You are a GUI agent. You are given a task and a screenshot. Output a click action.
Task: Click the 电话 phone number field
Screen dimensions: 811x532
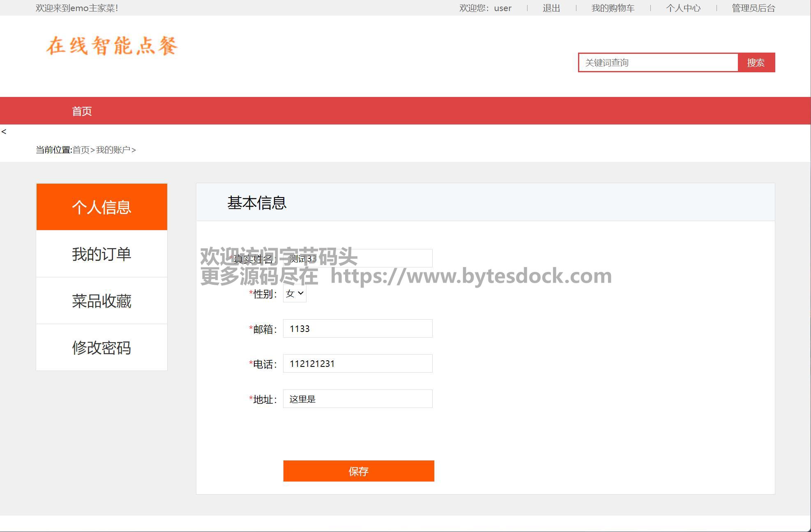357,364
